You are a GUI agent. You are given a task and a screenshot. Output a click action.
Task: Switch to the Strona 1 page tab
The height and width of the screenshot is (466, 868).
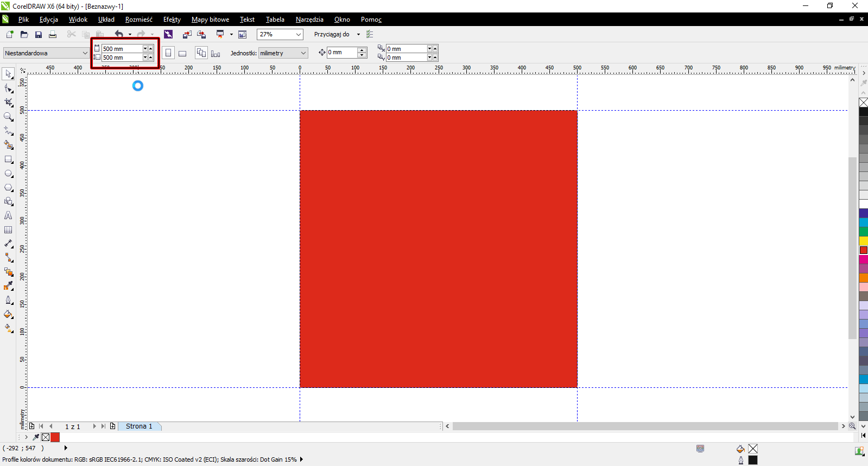[139, 426]
